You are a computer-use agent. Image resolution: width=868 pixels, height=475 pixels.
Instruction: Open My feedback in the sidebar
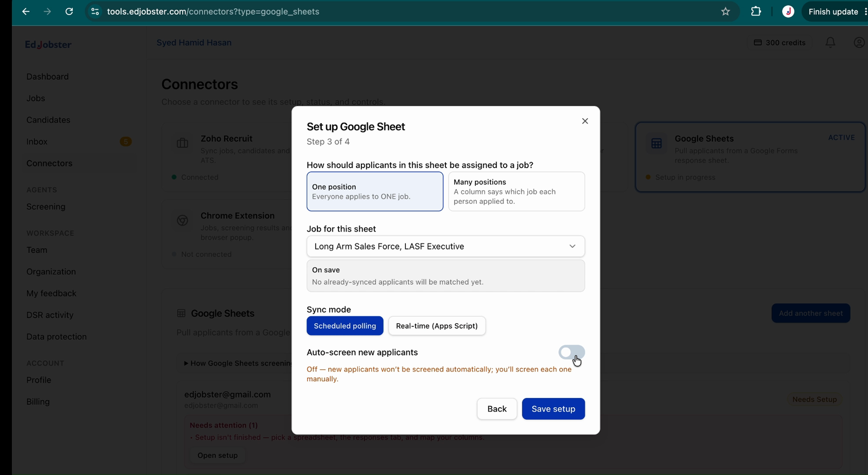[52, 293]
